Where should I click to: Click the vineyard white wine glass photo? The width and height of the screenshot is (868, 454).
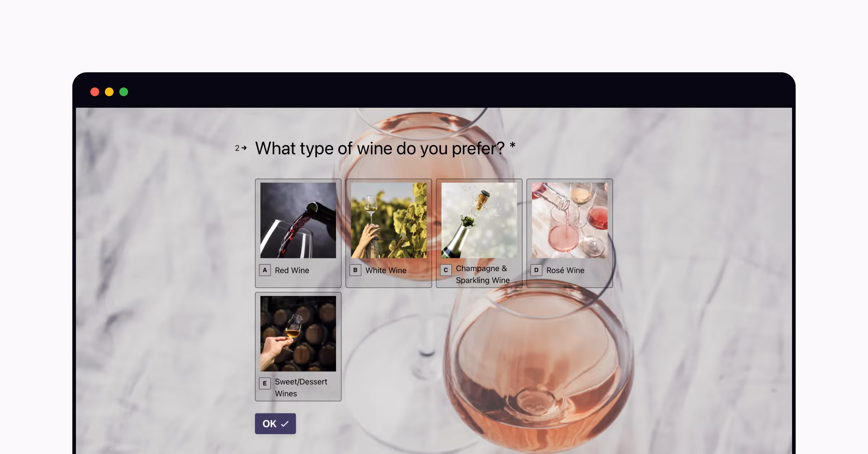[389, 220]
